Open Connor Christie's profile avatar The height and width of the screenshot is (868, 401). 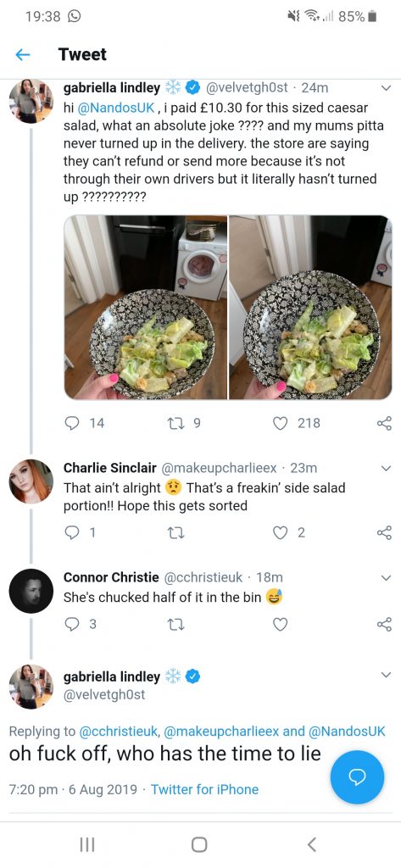pyautogui.click(x=31, y=591)
